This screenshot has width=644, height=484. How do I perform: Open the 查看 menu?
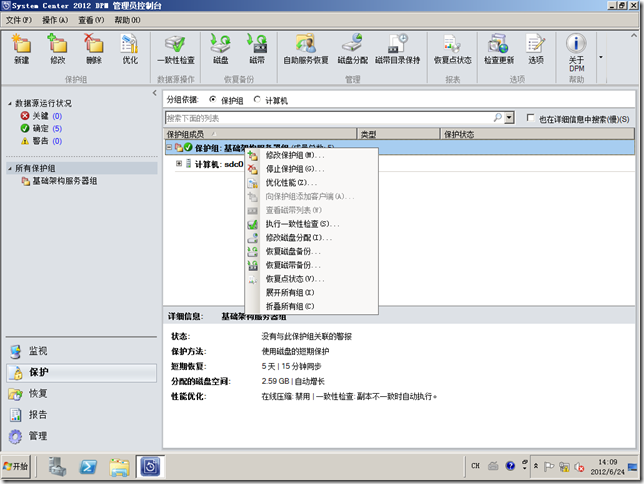pos(91,20)
